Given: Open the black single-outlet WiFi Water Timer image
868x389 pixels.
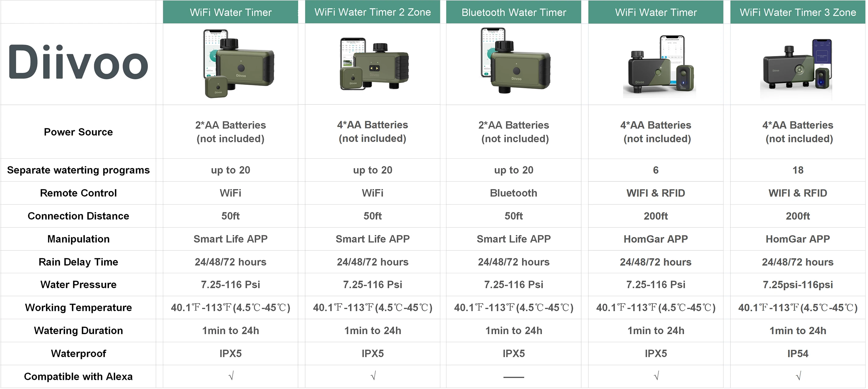Looking at the screenshot, I should coord(660,66).
